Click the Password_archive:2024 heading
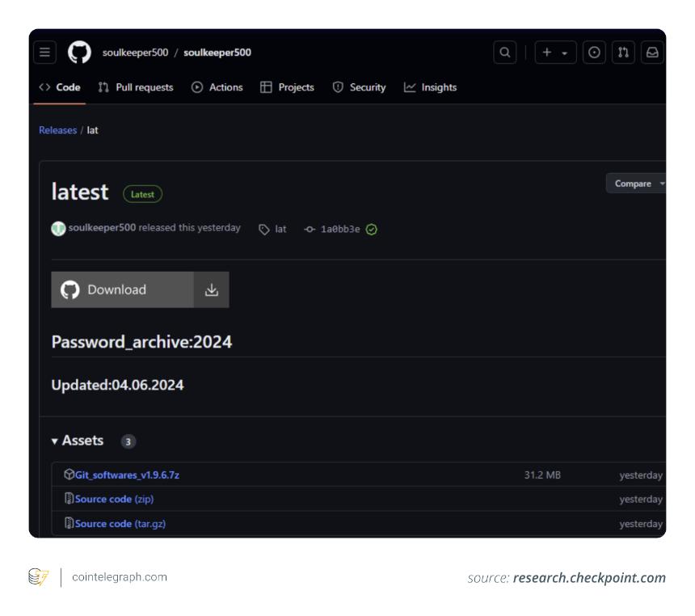Screen dimensions: 695x616 141,342
